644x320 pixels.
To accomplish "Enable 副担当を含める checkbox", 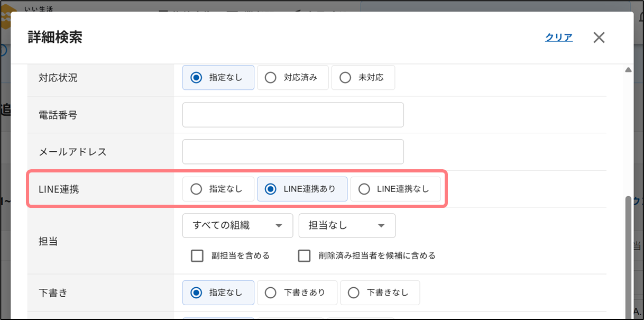I will pos(197,256).
